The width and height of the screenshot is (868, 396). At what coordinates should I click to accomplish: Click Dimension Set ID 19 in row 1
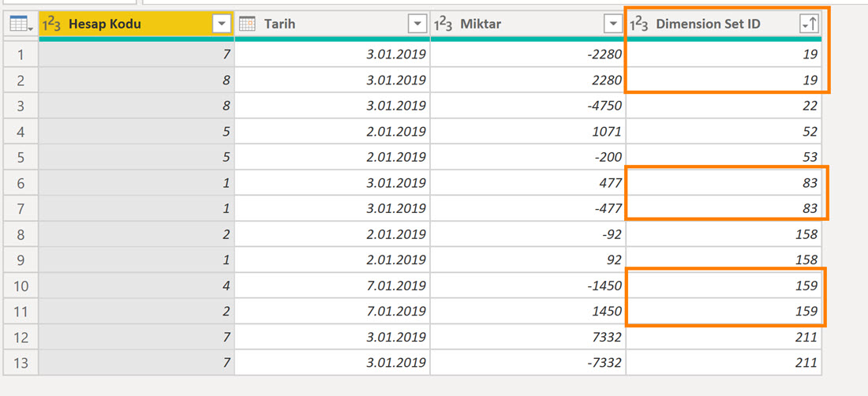724,54
